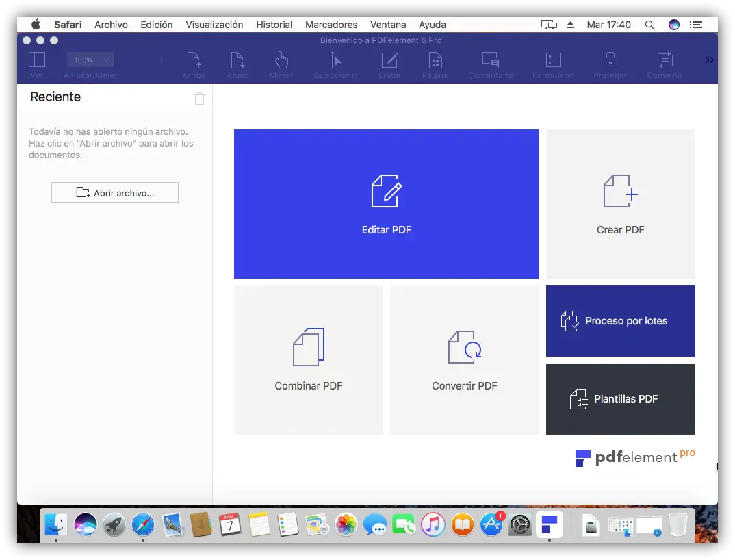Open Finder from the Dock
This screenshot has width=735, height=560.
[x=56, y=524]
